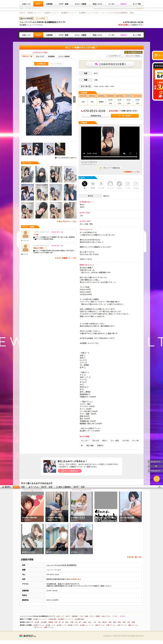Viewport: 163px width, 644px height.
Task: Switch to the 写メブログ profile tab
Action: pyautogui.click(x=40, y=56)
